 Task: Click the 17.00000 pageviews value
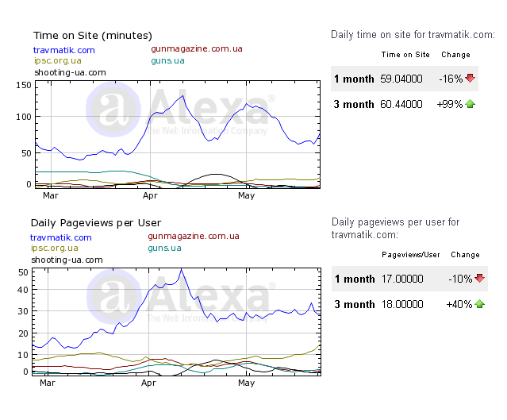pos(402,279)
